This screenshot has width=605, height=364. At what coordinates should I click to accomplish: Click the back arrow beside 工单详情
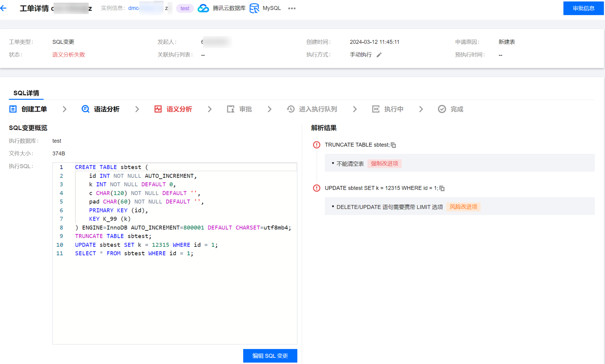click(3, 8)
